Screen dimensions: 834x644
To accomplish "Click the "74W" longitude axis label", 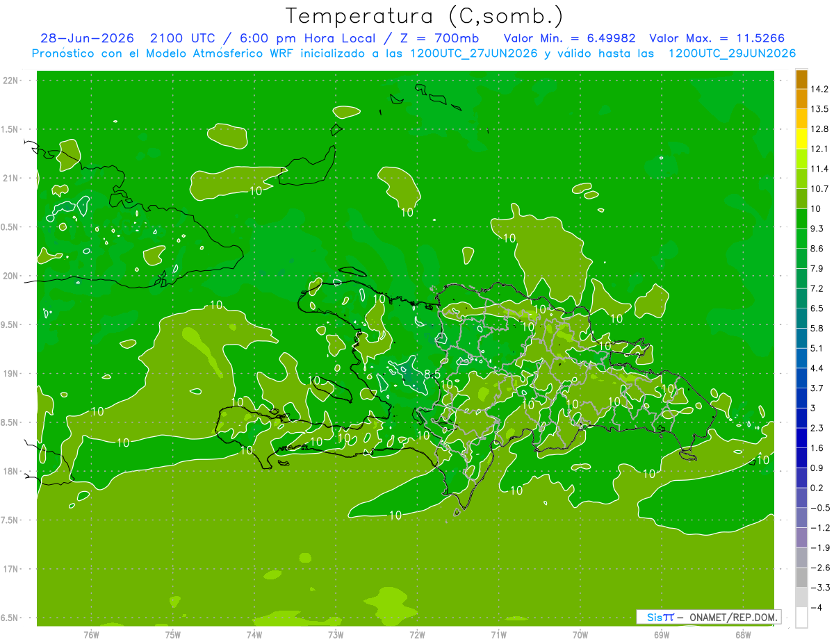I will click(254, 634).
